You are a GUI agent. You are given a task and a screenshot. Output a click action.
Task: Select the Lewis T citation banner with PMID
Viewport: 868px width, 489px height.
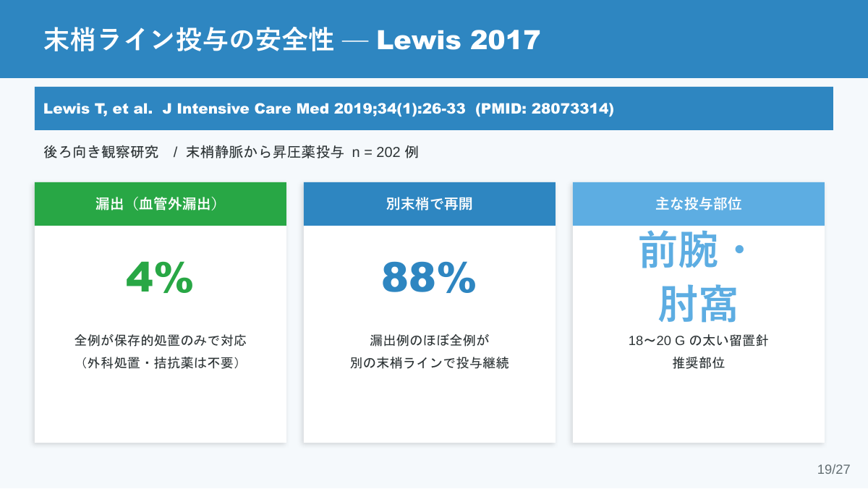pyautogui.click(x=434, y=109)
